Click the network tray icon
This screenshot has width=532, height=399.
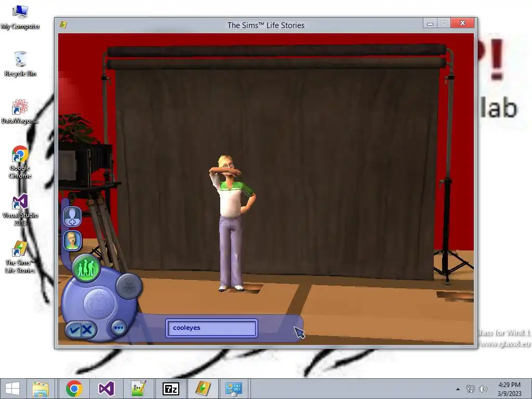[470, 389]
